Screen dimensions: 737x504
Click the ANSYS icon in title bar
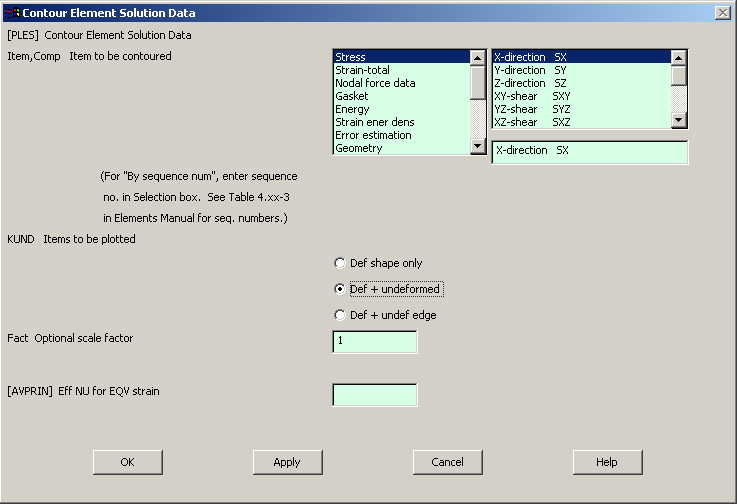pyautogui.click(x=13, y=13)
